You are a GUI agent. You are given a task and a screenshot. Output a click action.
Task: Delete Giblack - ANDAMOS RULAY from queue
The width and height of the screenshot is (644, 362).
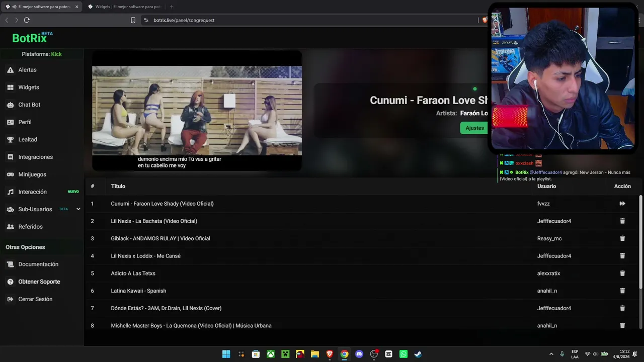coord(622,238)
